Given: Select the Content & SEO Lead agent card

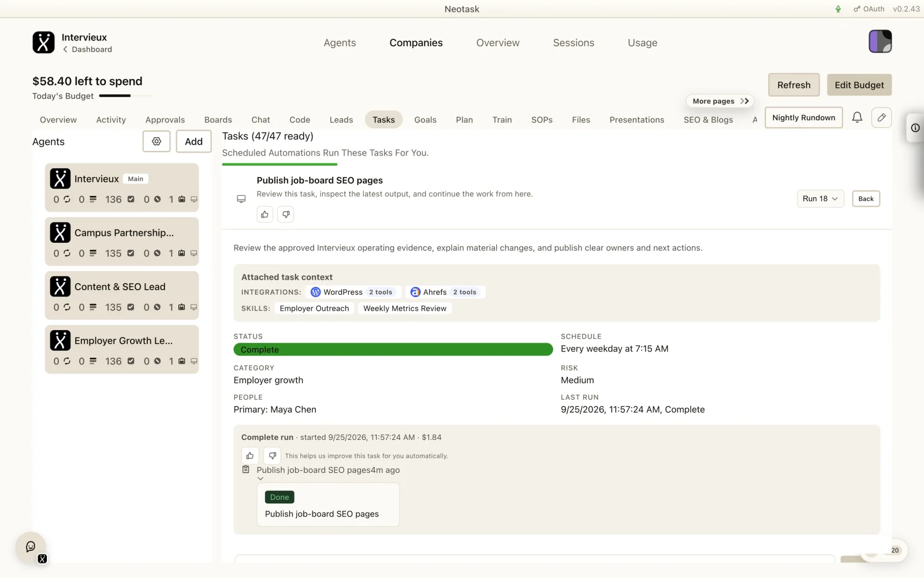Looking at the screenshot, I should pyautogui.click(x=122, y=295).
